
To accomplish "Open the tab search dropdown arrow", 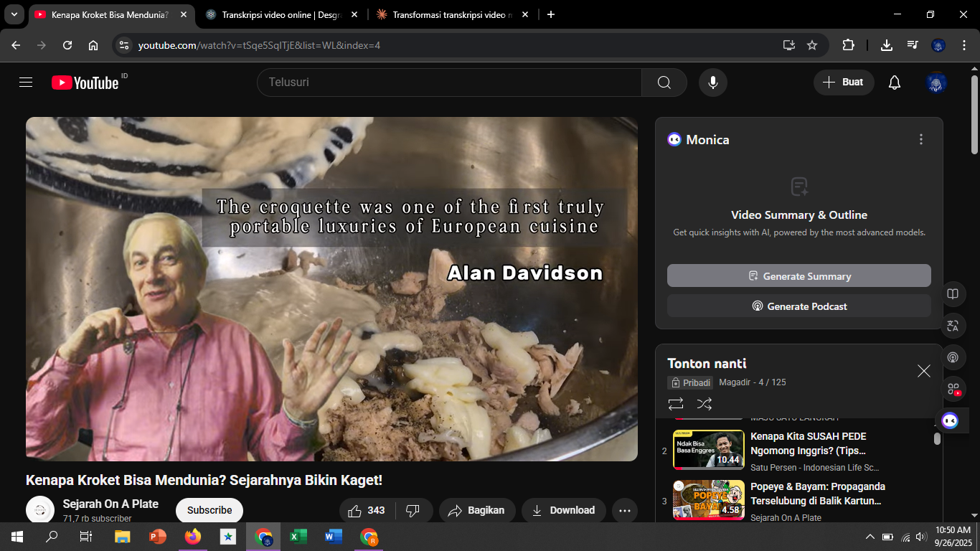I will point(14,14).
